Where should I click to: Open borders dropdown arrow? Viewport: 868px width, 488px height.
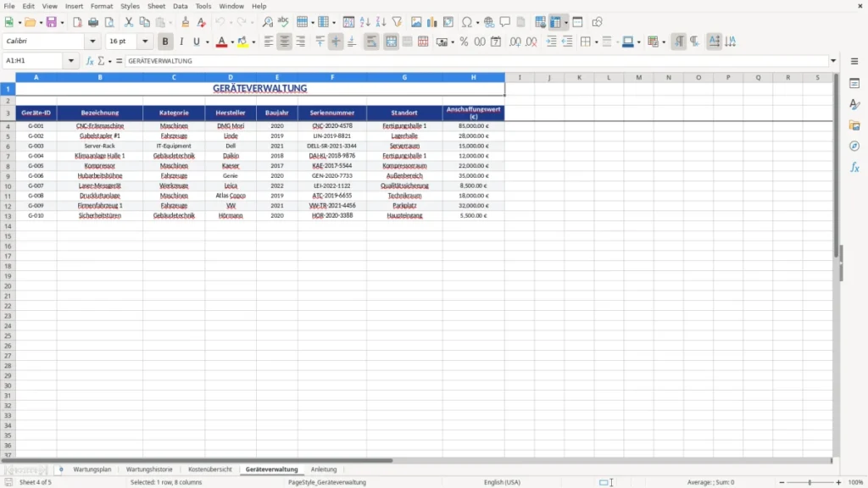(x=596, y=42)
